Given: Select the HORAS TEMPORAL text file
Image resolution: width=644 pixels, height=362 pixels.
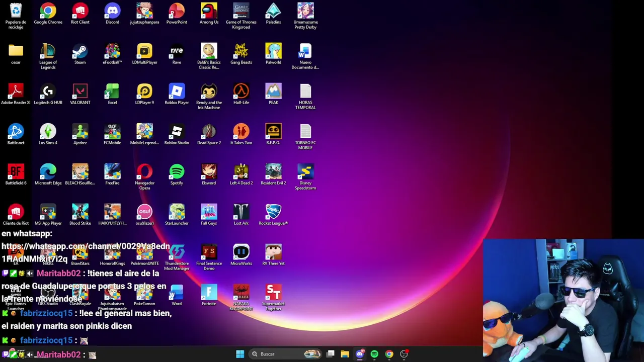Looking at the screenshot, I should tap(305, 97).
